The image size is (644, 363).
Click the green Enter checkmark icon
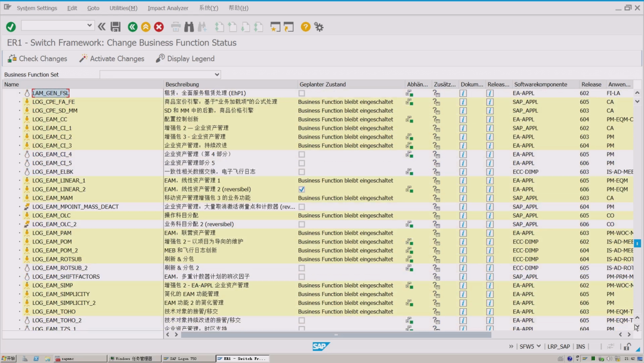(x=11, y=27)
